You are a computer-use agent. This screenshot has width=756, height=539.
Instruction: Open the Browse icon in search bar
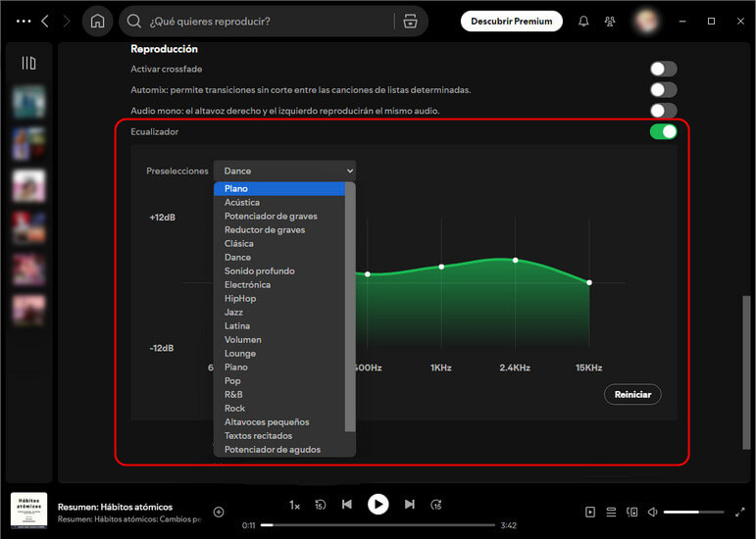410,22
